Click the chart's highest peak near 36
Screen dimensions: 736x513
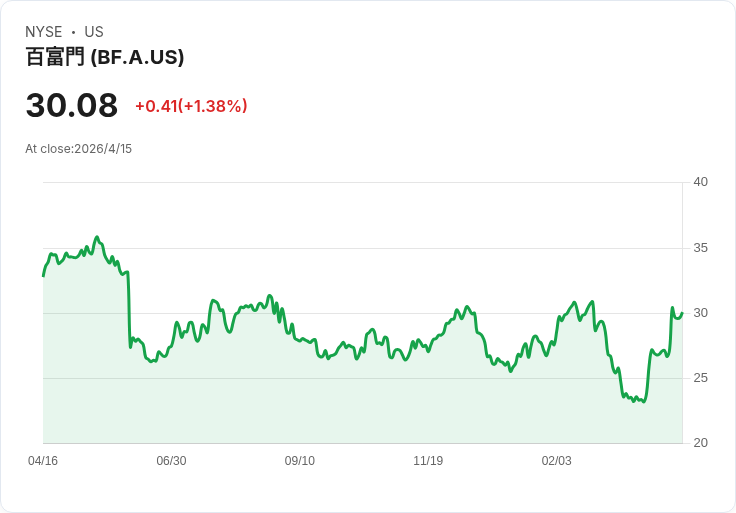pos(97,237)
